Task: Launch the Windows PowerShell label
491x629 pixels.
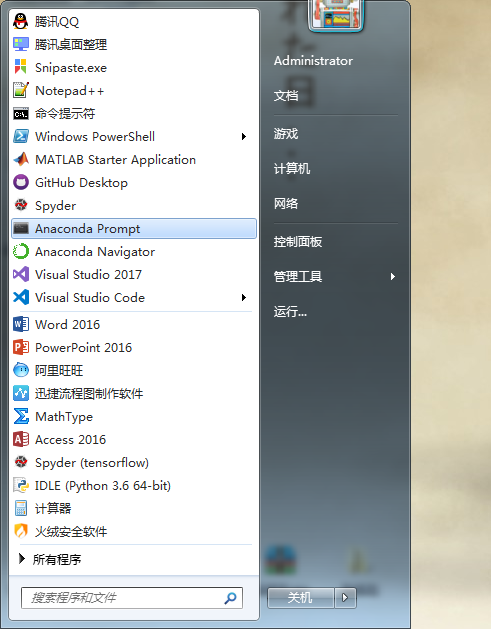Action: click(95, 137)
